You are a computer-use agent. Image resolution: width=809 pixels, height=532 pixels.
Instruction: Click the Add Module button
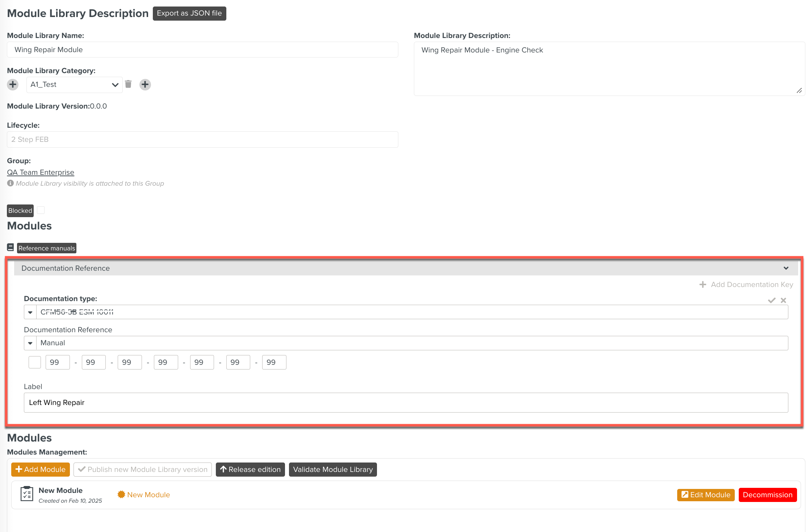point(41,469)
